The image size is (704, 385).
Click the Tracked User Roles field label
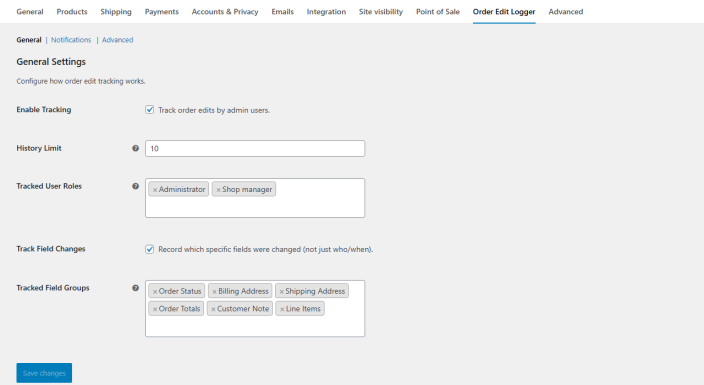click(49, 186)
